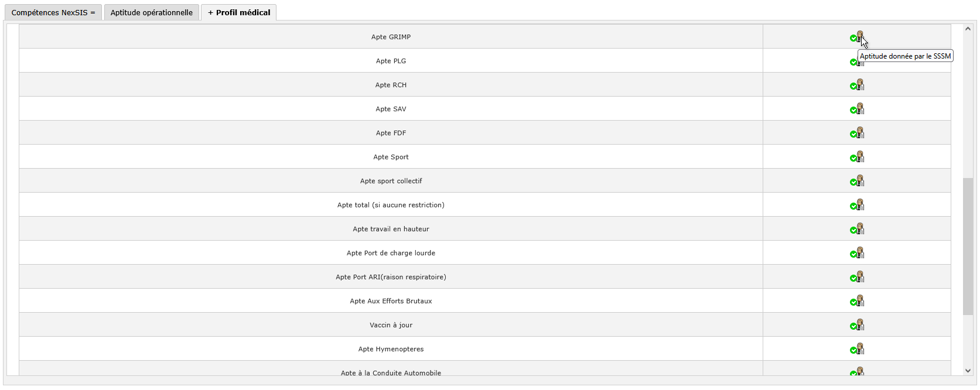Click the scrollbar up arrow
This screenshot has height=390, width=980.
click(968, 29)
